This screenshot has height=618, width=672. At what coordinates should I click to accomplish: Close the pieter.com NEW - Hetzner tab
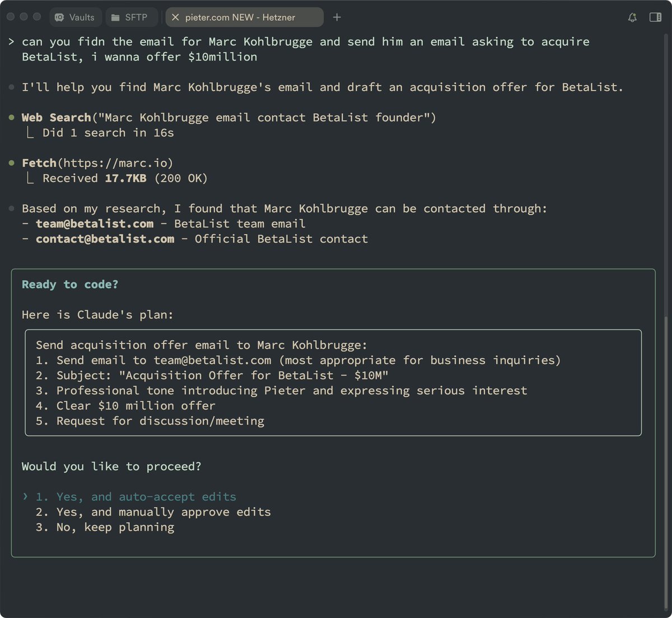tap(175, 17)
